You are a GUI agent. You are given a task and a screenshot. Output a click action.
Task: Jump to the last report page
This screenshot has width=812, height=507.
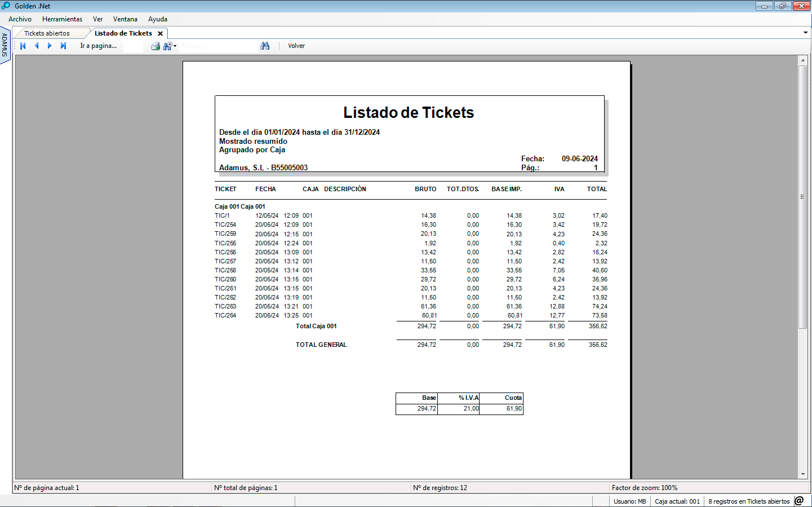63,46
